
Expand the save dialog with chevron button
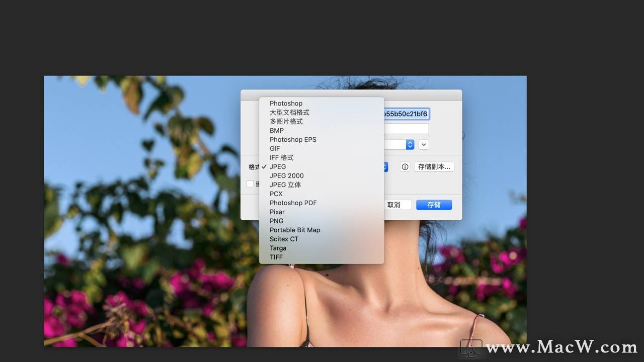(x=424, y=145)
